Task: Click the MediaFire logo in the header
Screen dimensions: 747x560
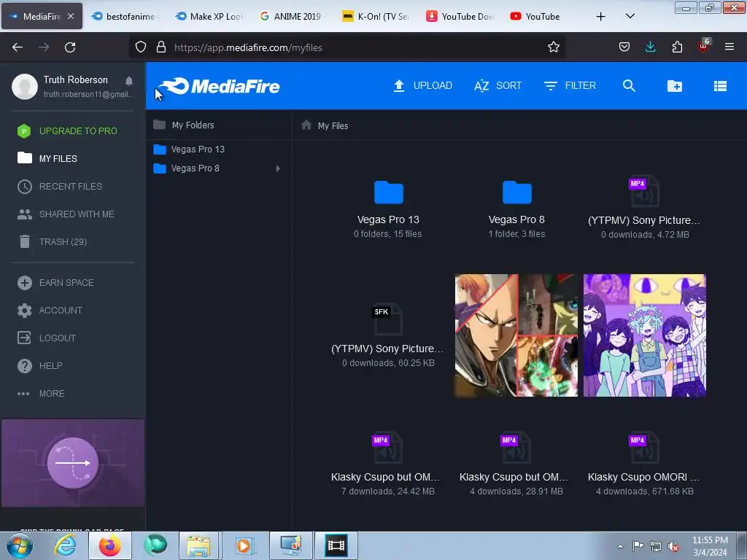Action: point(219,86)
